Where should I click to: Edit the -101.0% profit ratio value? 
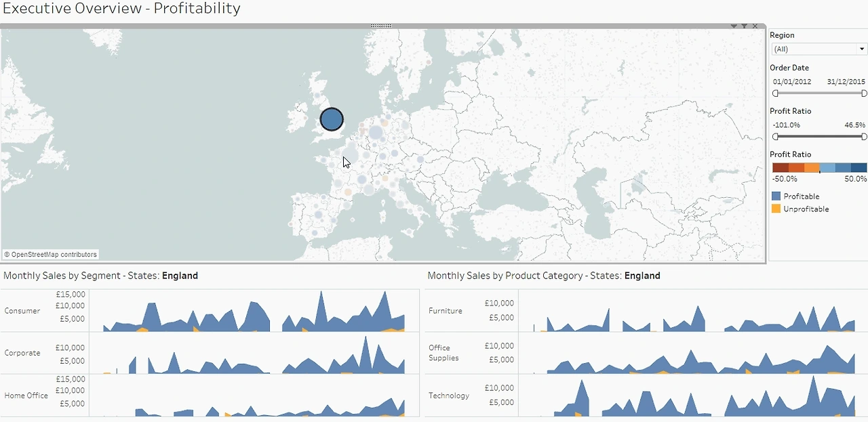787,125
